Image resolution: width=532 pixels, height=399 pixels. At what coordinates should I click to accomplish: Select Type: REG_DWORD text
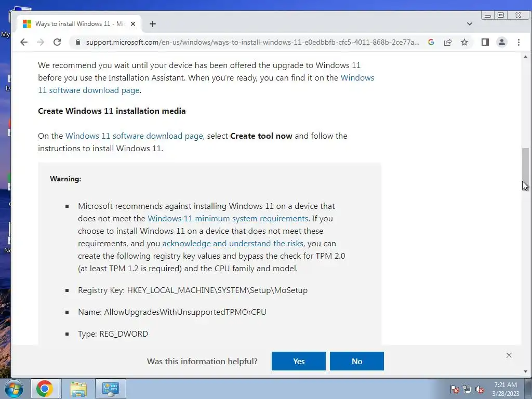[113, 334]
